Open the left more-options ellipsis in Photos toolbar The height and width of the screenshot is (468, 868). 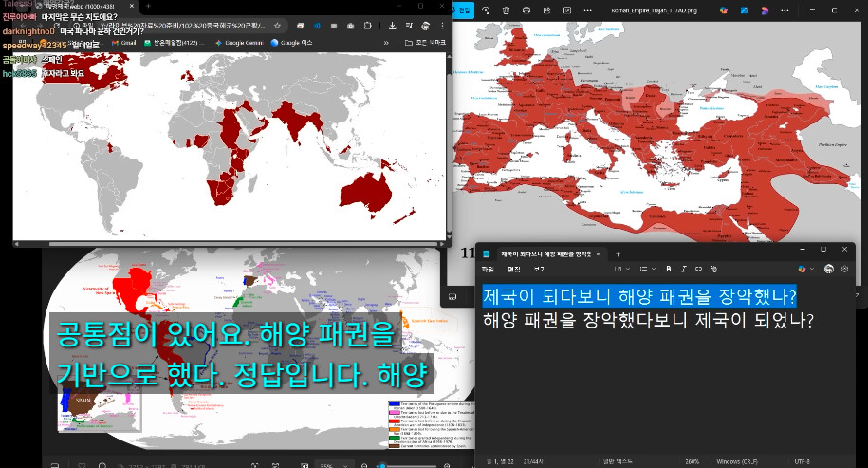coord(588,10)
